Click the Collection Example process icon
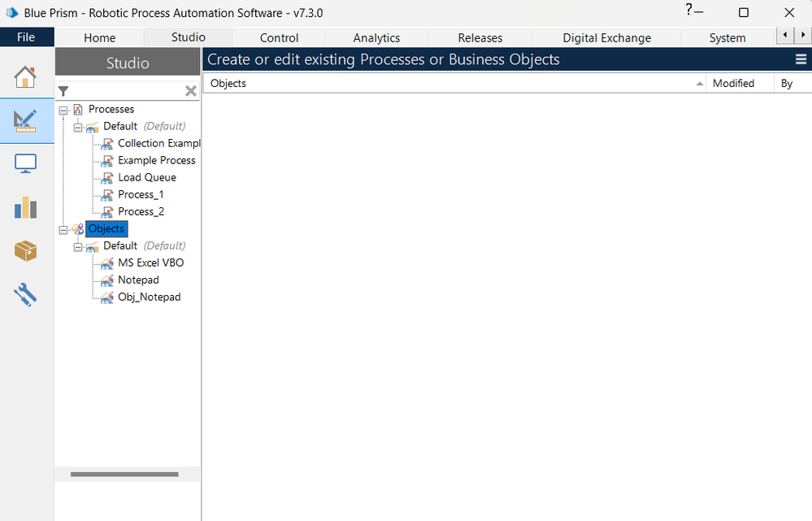Screen dimensions: 812x521 tap(107, 144)
